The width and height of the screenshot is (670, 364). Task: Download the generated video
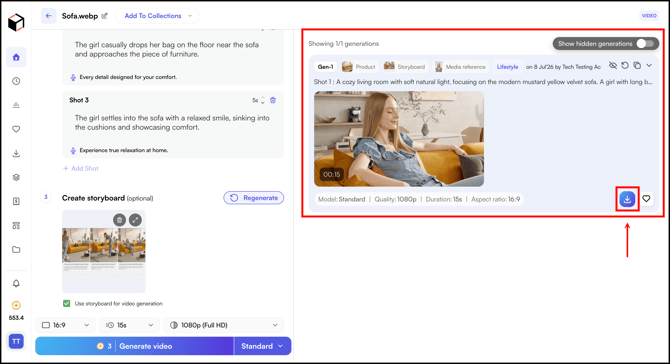pyautogui.click(x=627, y=199)
